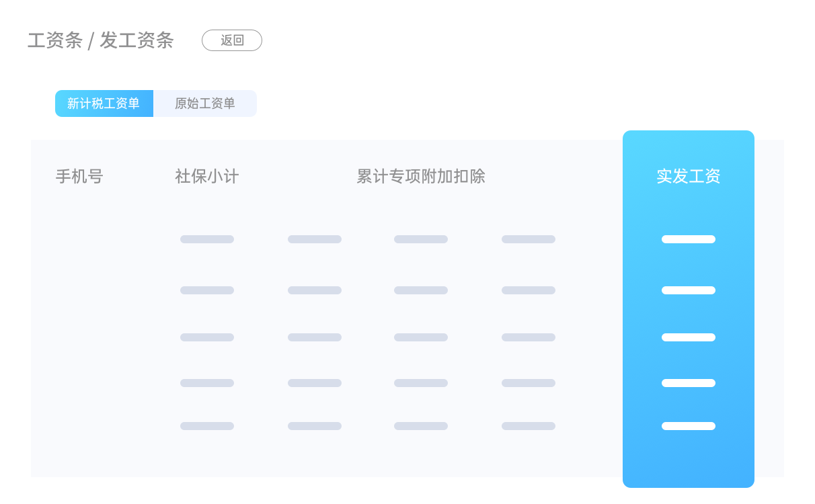Switch to the 新计税工资单 tab
815x504 pixels.
click(x=104, y=103)
